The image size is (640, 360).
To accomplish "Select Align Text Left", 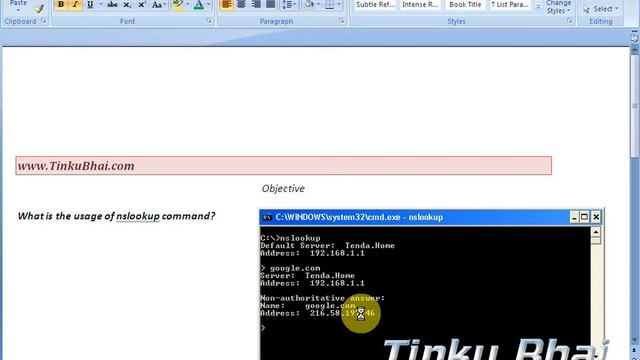I will pyautogui.click(x=227, y=5).
